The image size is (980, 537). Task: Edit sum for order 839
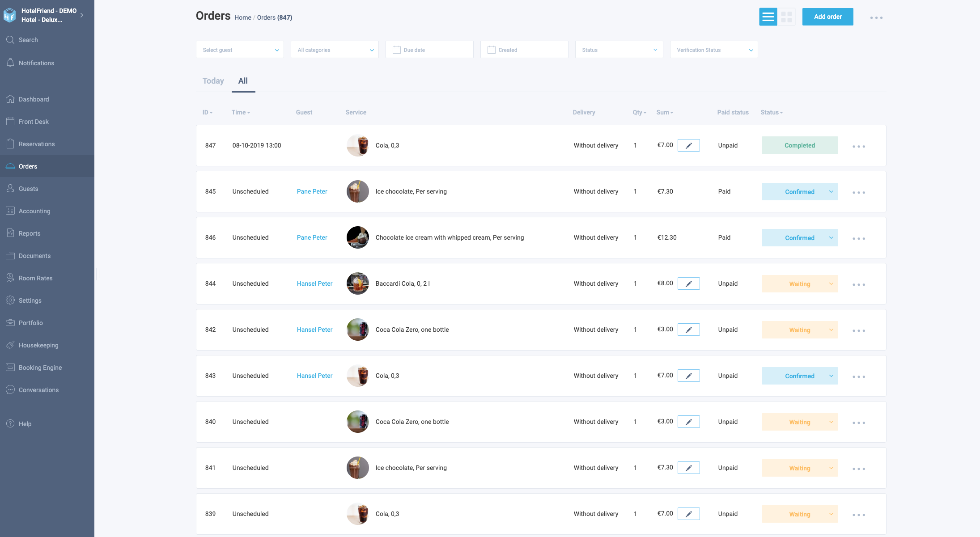(689, 514)
